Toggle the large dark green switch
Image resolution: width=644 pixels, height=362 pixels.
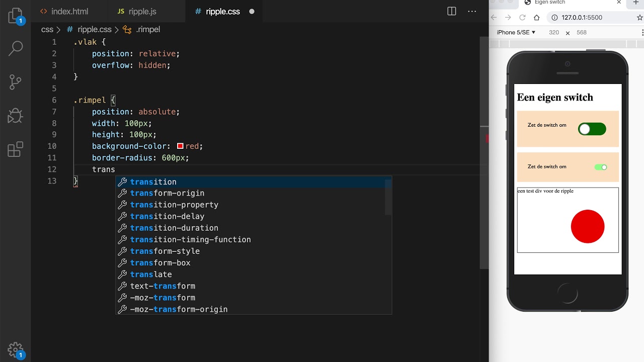coord(592,129)
